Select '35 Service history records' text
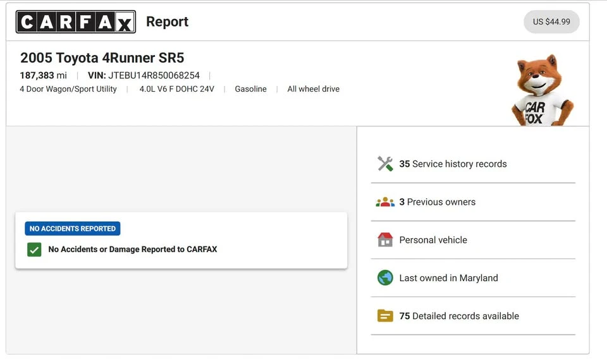Viewport: 607px width, 364px height. (x=453, y=164)
